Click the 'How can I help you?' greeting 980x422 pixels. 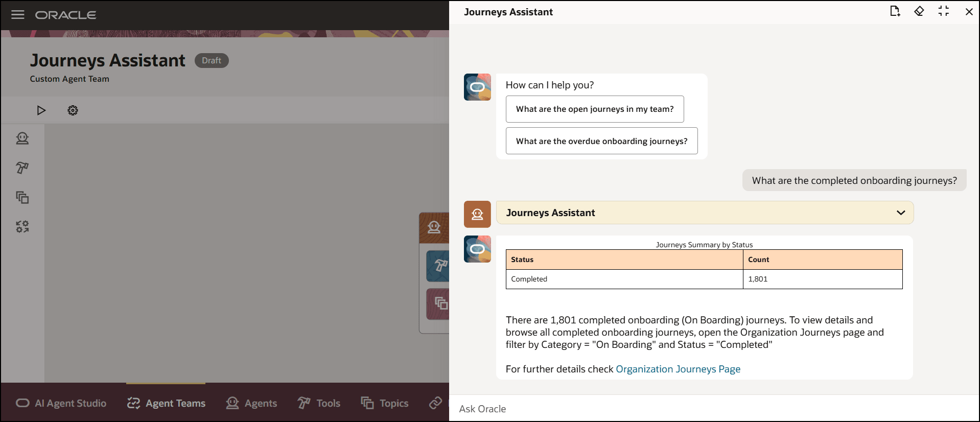click(x=550, y=85)
